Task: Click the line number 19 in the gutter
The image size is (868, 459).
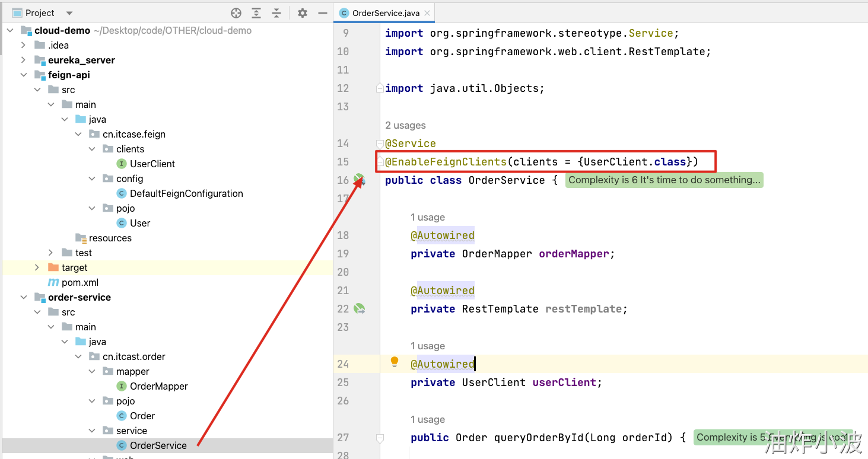Action: coord(343,254)
